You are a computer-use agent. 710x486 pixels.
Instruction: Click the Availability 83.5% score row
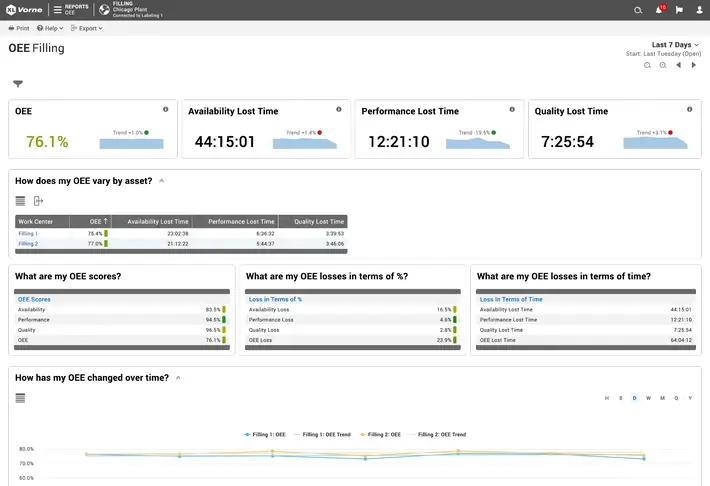pos(122,309)
